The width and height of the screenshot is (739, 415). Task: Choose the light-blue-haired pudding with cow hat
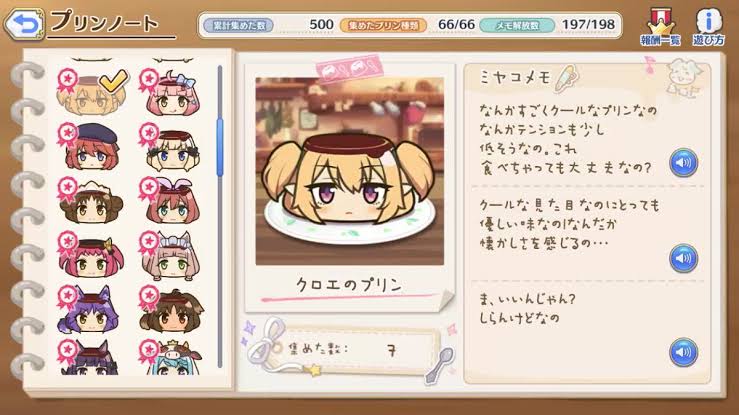tap(172, 357)
